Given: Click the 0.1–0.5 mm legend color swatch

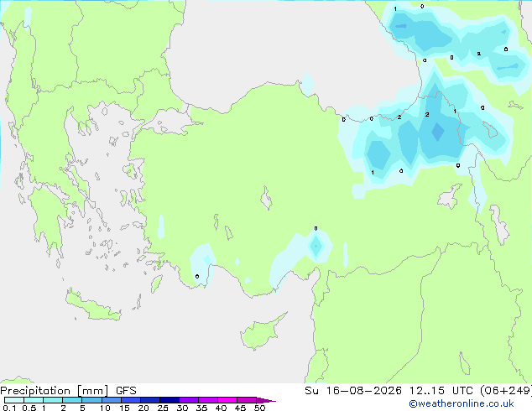Looking at the screenshot, I should pos(14,400).
